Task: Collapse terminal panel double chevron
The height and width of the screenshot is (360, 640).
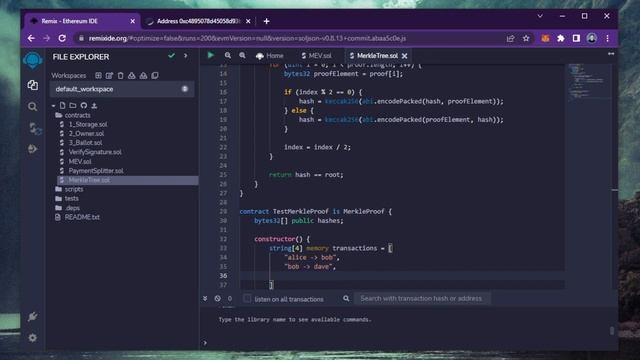Action: pyautogui.click(x=205, y=298)
